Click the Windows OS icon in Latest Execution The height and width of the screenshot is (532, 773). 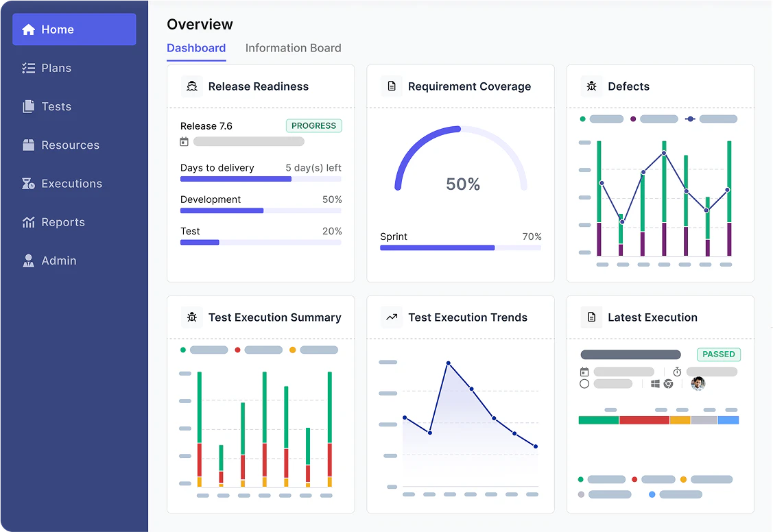pos(655,384)
